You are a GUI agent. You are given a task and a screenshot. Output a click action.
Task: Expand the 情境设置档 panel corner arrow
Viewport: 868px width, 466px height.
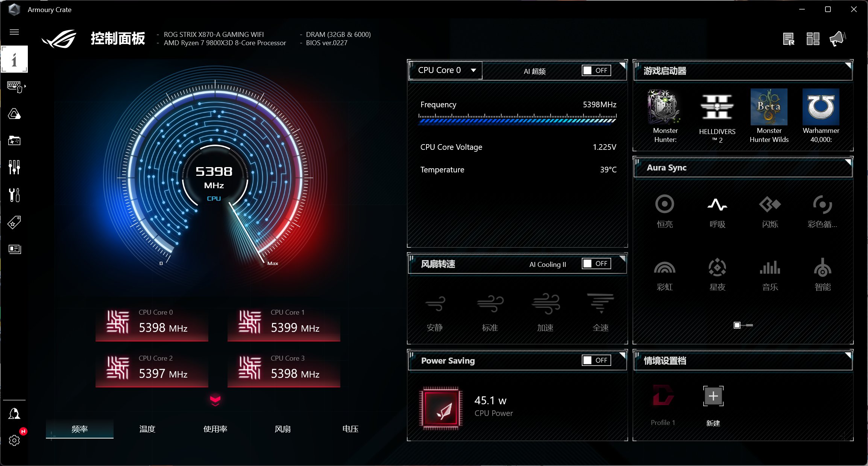[x=848, y=355]
